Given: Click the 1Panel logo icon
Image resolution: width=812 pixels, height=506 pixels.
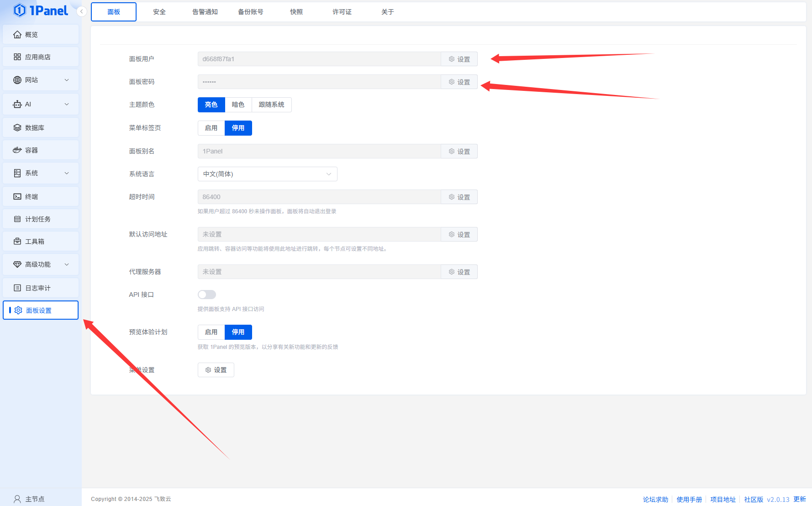Looking at the screenshot, I should (20, 10).
